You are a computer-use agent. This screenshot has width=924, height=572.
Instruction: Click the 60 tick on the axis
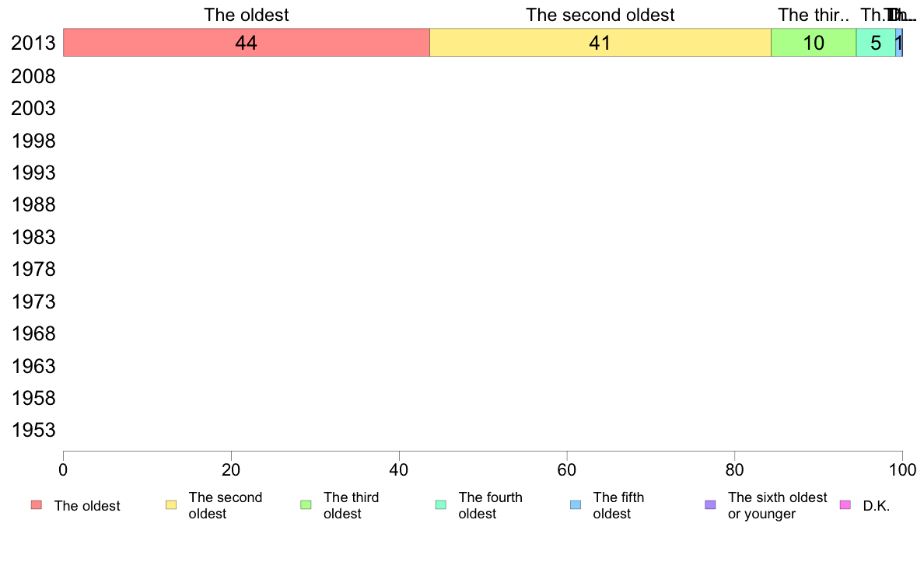[567, 469]
